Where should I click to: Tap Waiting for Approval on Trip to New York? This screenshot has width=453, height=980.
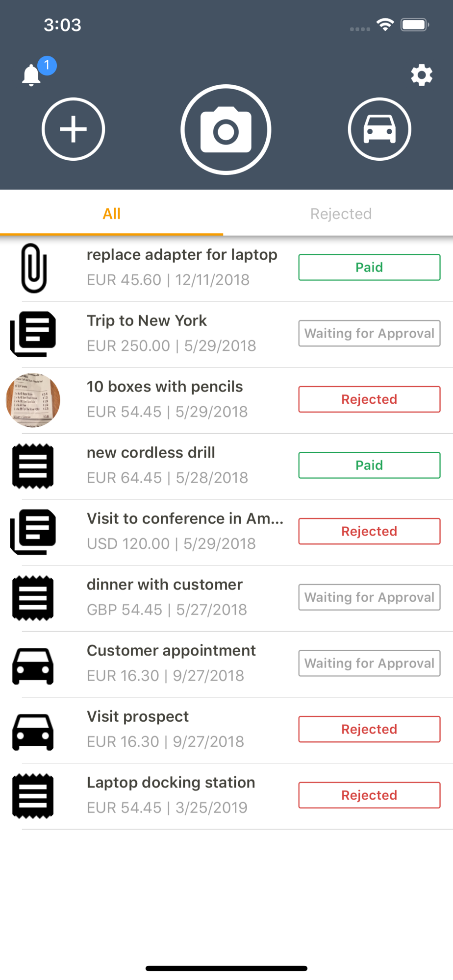[369, 334]
